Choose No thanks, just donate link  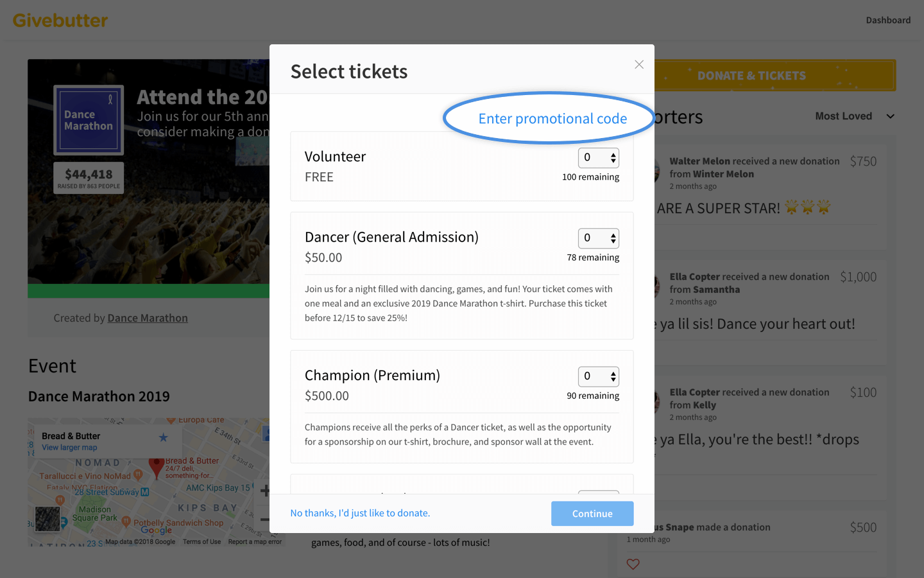click(x=360, y=513)
